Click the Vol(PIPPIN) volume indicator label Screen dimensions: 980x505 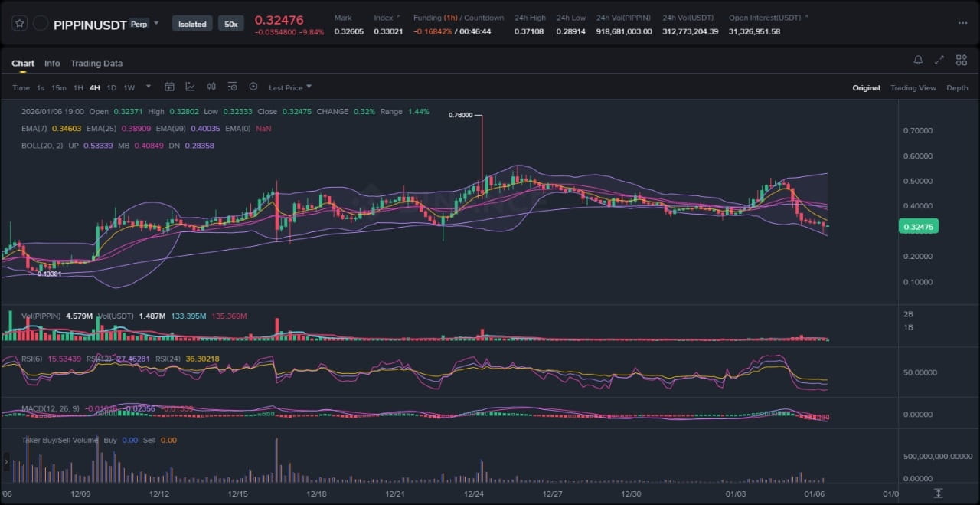[x=42, y=316]
